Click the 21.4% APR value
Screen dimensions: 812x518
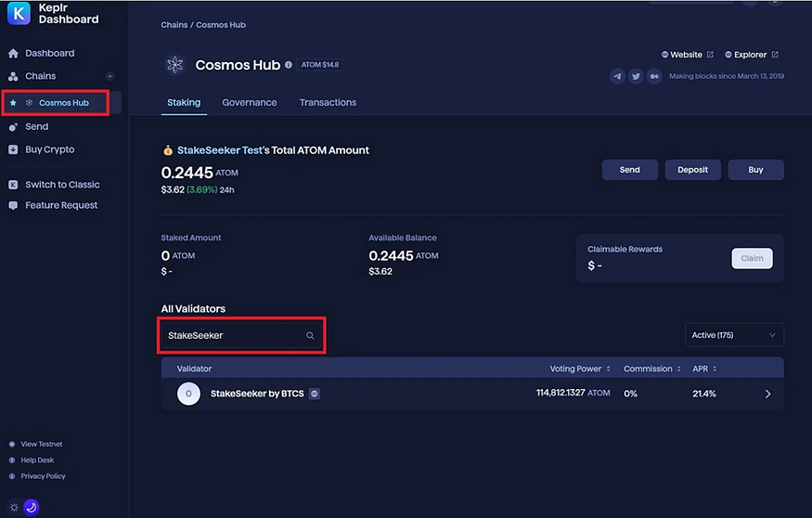704,394
